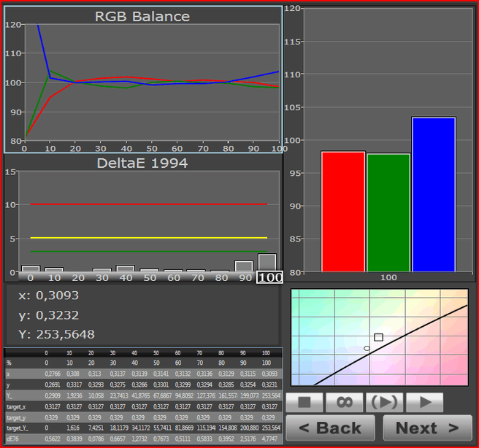Click the Y: 253,5648 luminance readout
Screen dimensions: 479x448
coord(56,334)
